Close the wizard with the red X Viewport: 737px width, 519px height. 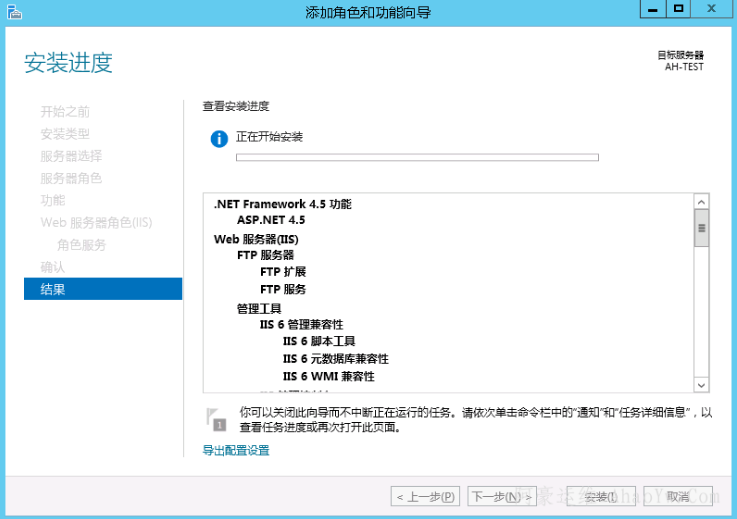pos(712,9)
